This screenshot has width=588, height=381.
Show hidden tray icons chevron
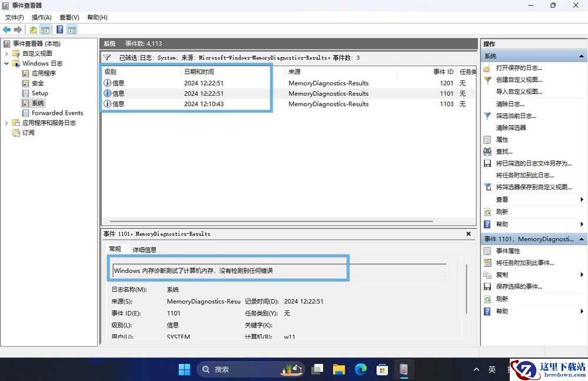click(x=476, y=370)
